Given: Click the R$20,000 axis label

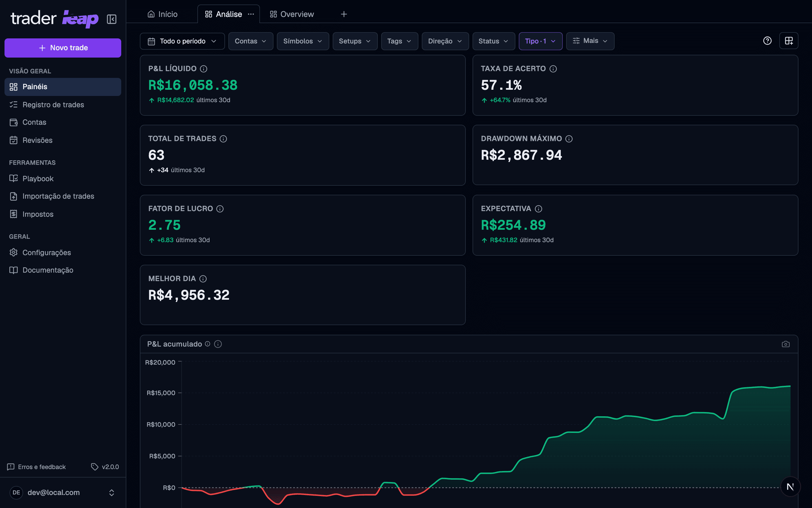Looking at the screenshot, I should click(160, 362).
